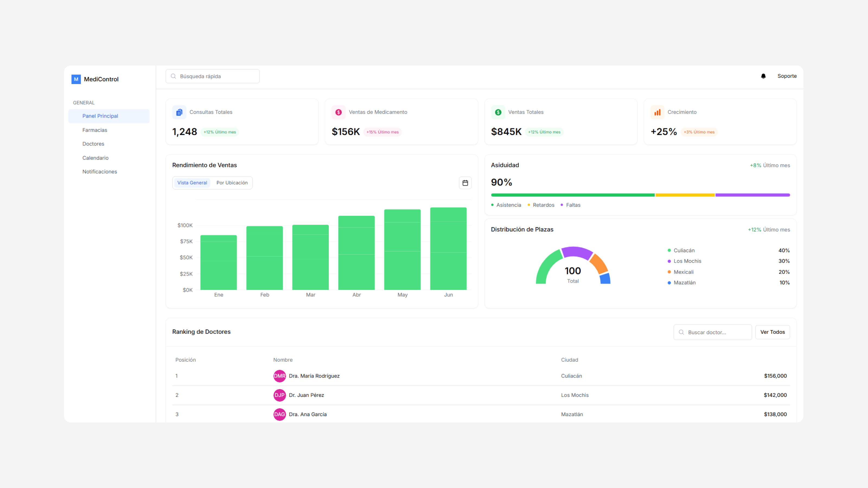Viewport: 868px width, 488px height.
Task: Click the +15% Último mes badge
Action: 382,132
